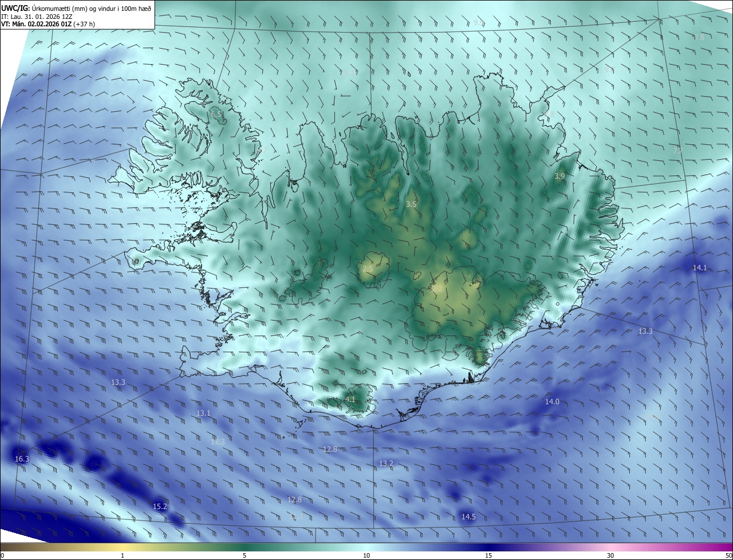Screen dimensions: 733x560
Task: Click the 13.2 value label over the sea
Action: 386,463
